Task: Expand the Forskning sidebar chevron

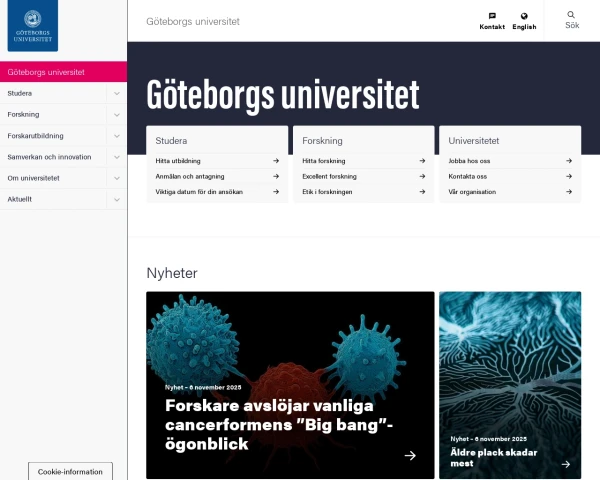Action: [117, 115]
